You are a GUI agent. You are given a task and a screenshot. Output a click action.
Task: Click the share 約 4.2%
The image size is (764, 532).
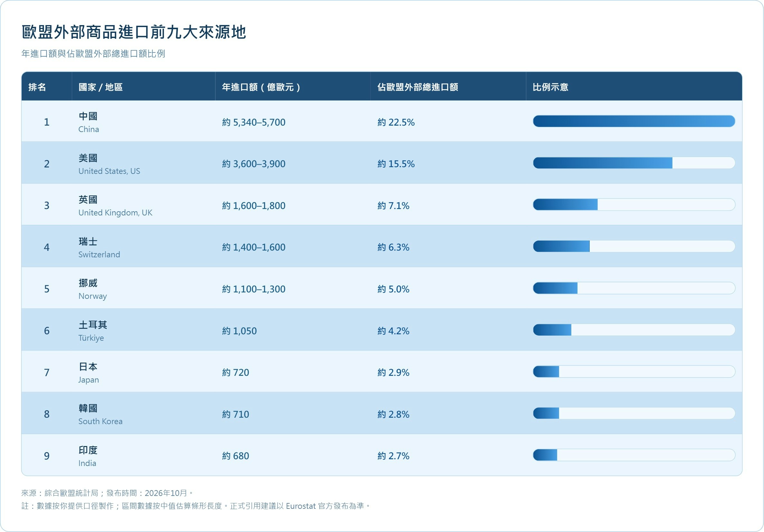(x=393, y=331)
